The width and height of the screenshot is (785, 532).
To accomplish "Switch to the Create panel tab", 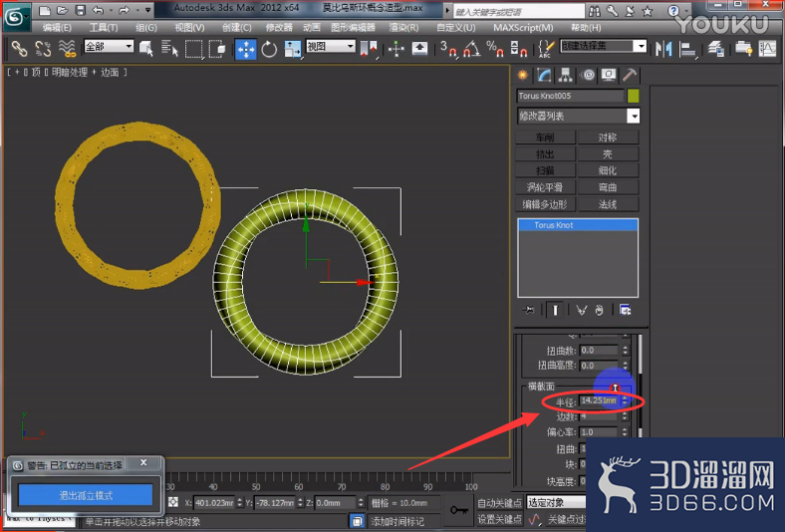I will (523, 75).
